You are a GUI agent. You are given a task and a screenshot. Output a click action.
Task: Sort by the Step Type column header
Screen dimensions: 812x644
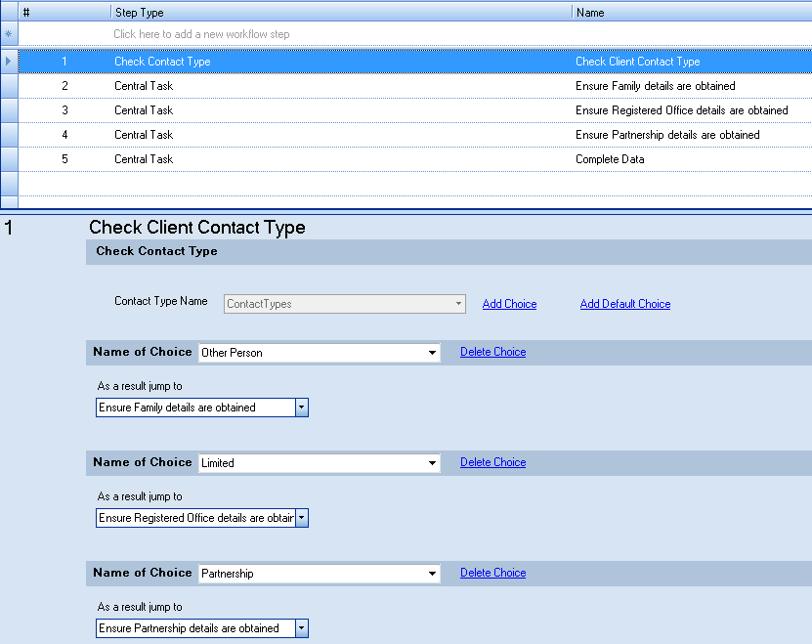coord(342,12)
